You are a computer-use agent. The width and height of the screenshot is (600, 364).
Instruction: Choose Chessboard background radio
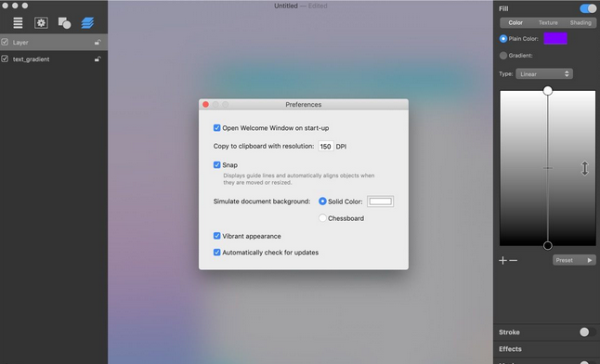[x=322, y=218]
